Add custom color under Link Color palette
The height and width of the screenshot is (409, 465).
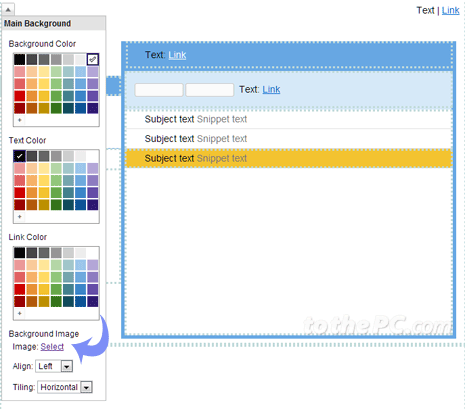[x=20, y=313]
